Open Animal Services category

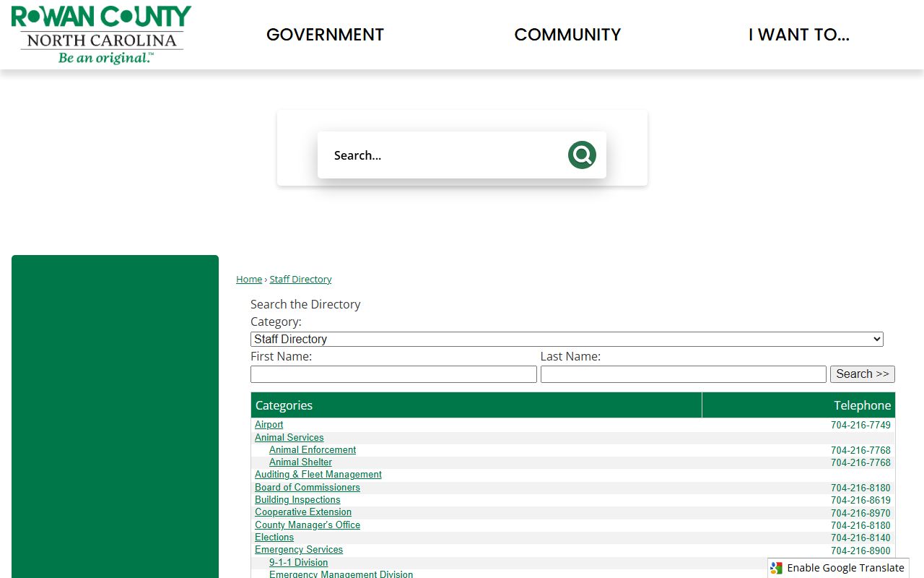(289, 437)
